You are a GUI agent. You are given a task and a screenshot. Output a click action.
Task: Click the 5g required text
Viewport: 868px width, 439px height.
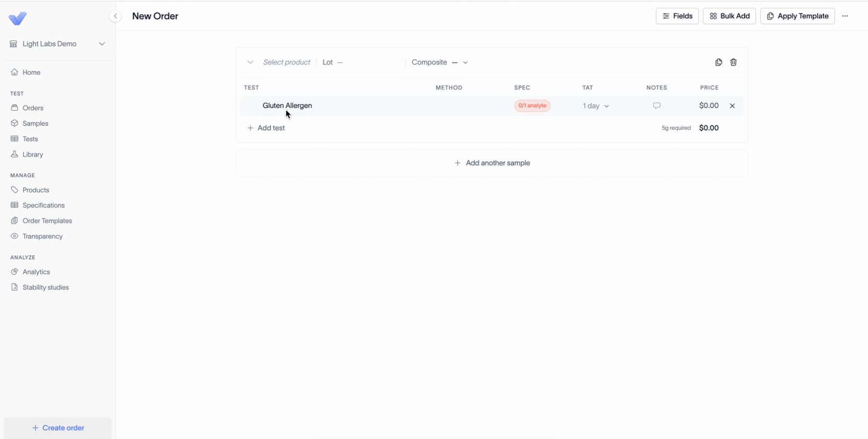676,128
